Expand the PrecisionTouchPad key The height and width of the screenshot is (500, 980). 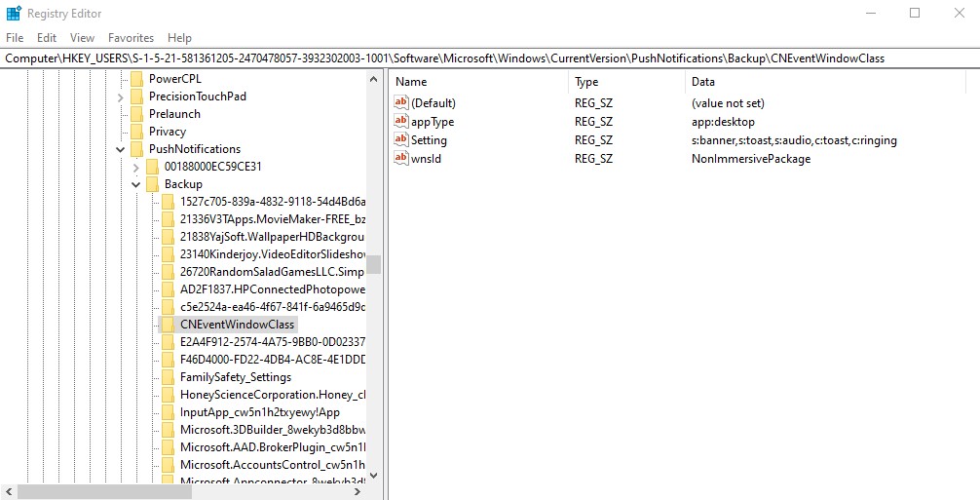[x=121, y=96]
